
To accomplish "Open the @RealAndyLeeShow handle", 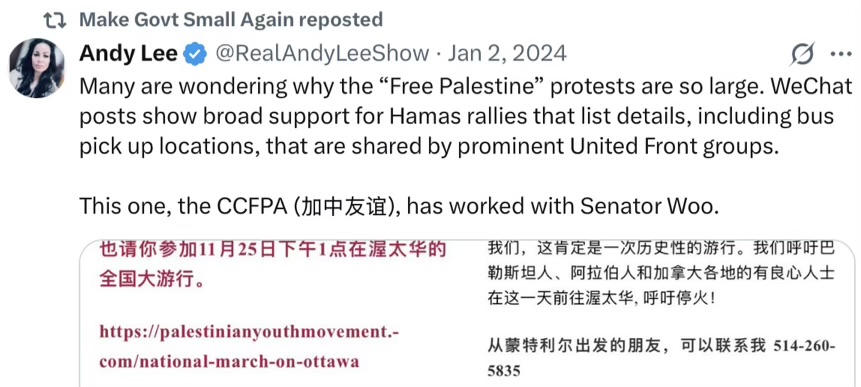I will click(322, 54).
